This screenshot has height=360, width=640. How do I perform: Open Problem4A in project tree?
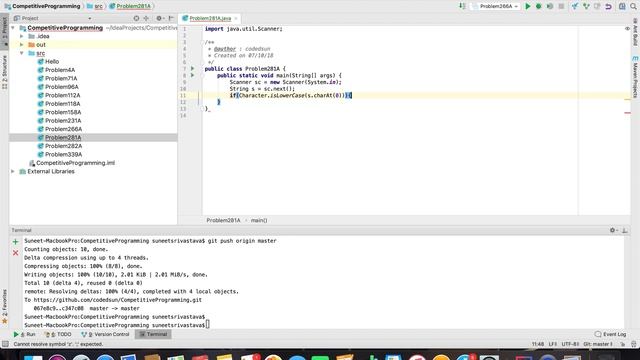(60, 70)
